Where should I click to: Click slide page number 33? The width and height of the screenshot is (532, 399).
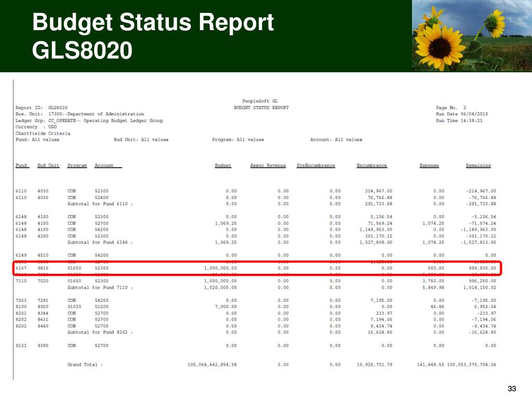click(x=512, y=389)
